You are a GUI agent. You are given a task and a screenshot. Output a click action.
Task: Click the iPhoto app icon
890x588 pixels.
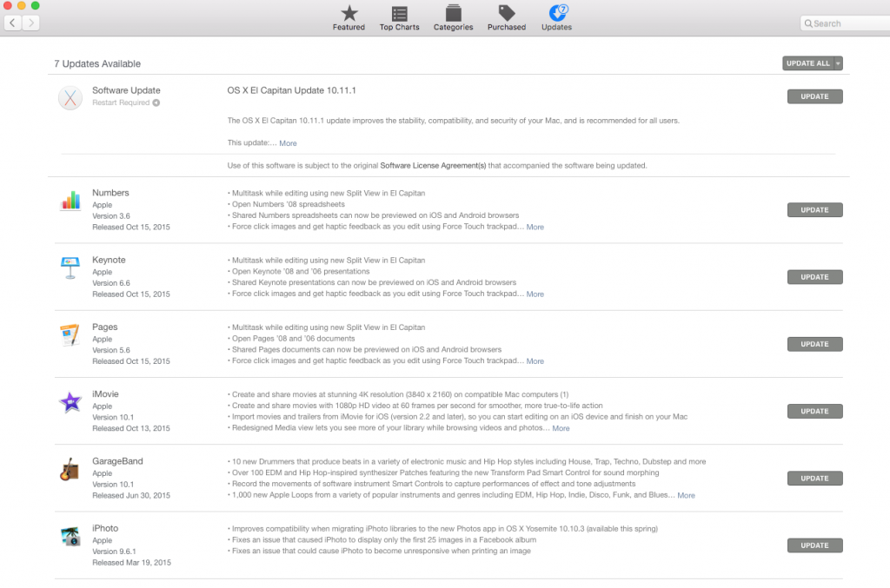70,537
